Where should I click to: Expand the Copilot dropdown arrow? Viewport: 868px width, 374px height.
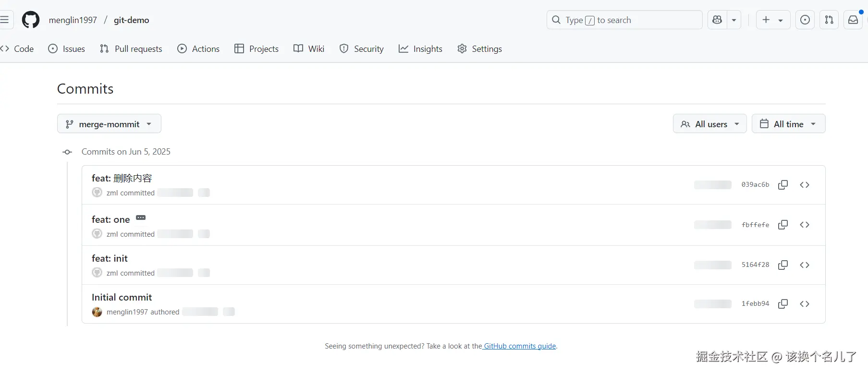pyautogui.click(x=734, y=20)
